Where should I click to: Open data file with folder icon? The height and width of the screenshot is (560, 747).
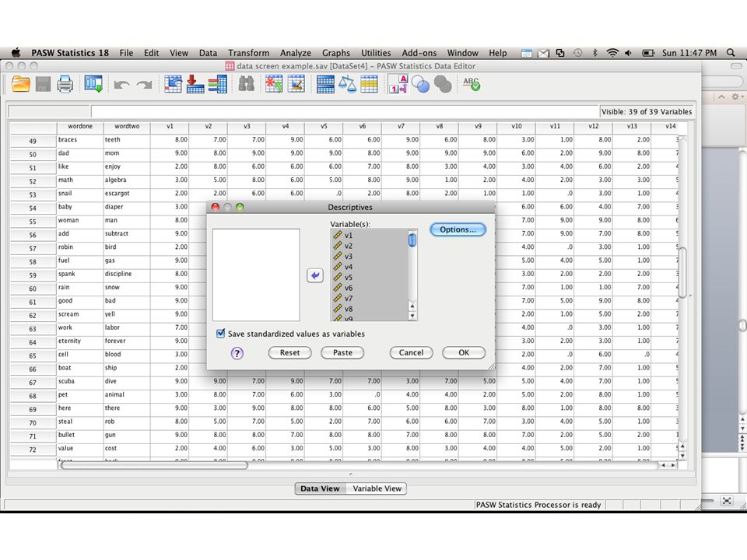click(20, 85)
